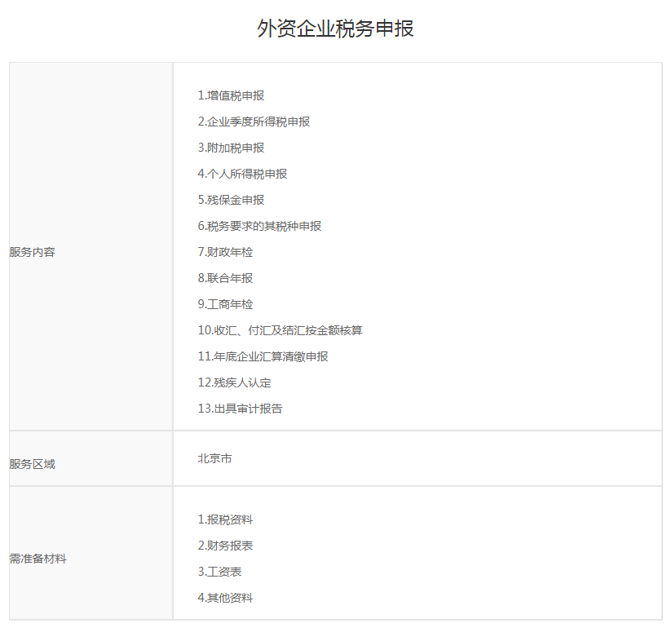
Task: Click 10.收汇、付汇及结汇按金额核算 item
Action: tap(280, 330)
